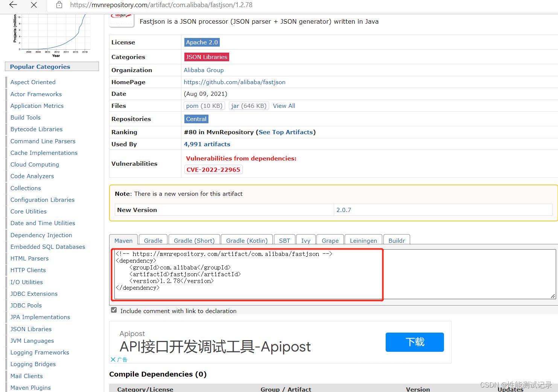Click View All files link
Image resolution: width=558 pixels, height=392 pixels.
click(284, 106)
